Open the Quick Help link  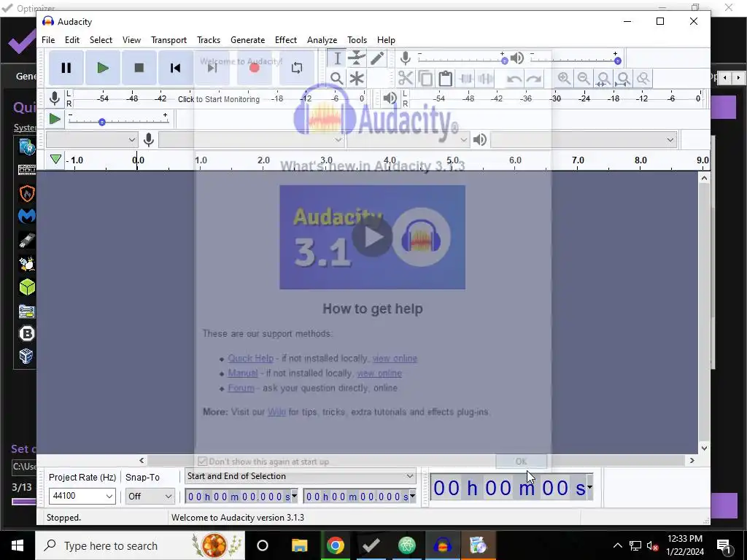click(251, 358)
